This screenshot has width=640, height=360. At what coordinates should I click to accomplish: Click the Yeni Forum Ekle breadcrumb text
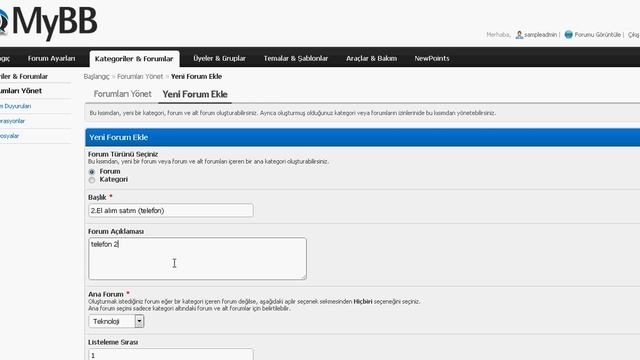(x=196, y=76)
